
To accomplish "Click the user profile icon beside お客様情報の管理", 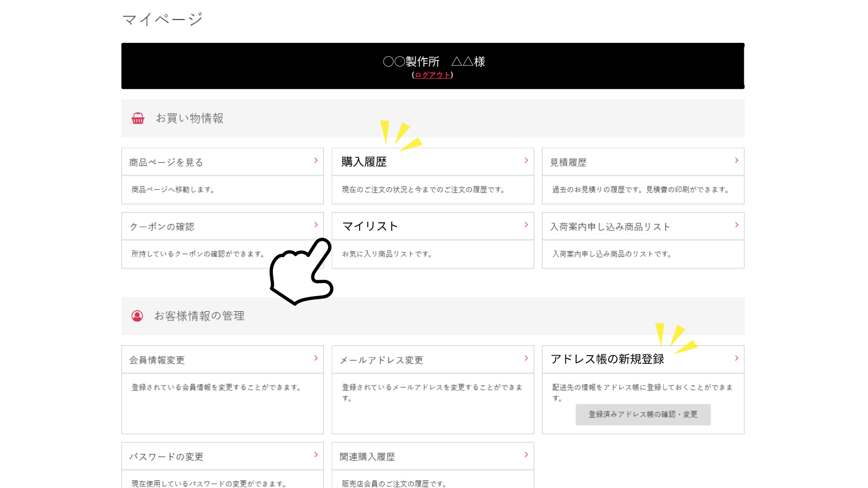I will 137,316.
